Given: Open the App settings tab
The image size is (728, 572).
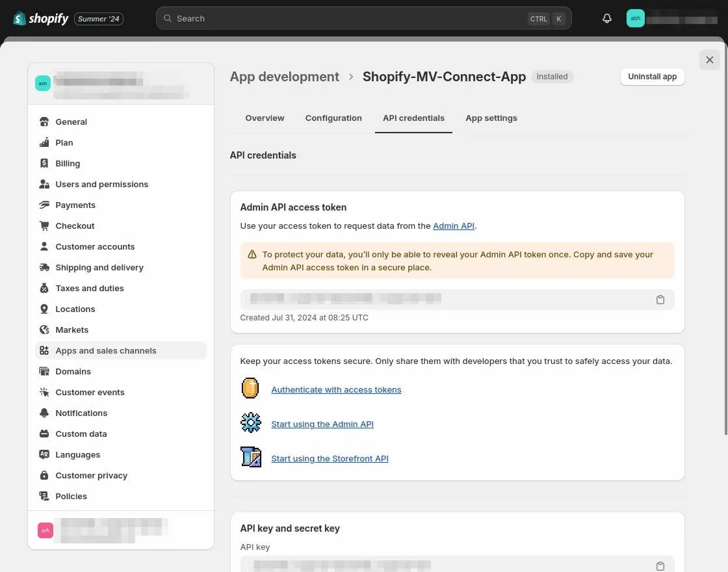Looking at the screenshot, I should (491, 118).
